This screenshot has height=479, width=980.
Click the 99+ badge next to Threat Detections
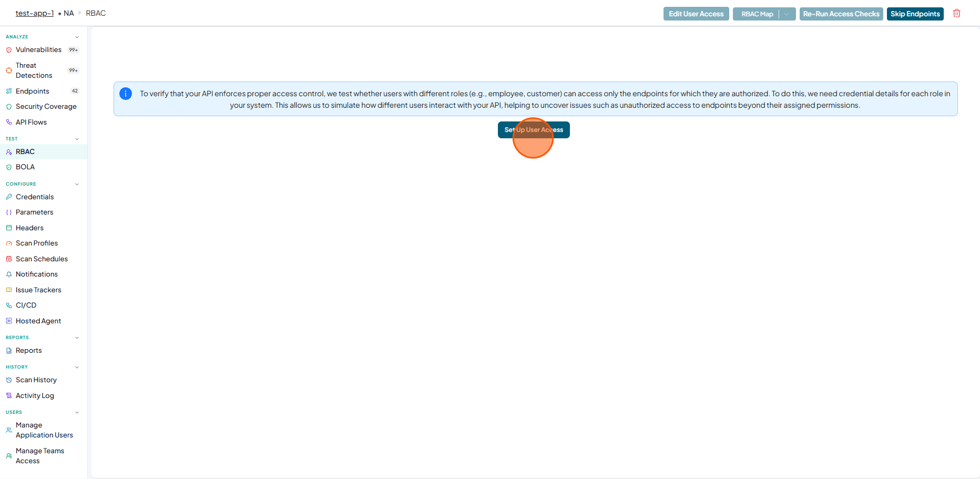(x=74, y=70)
